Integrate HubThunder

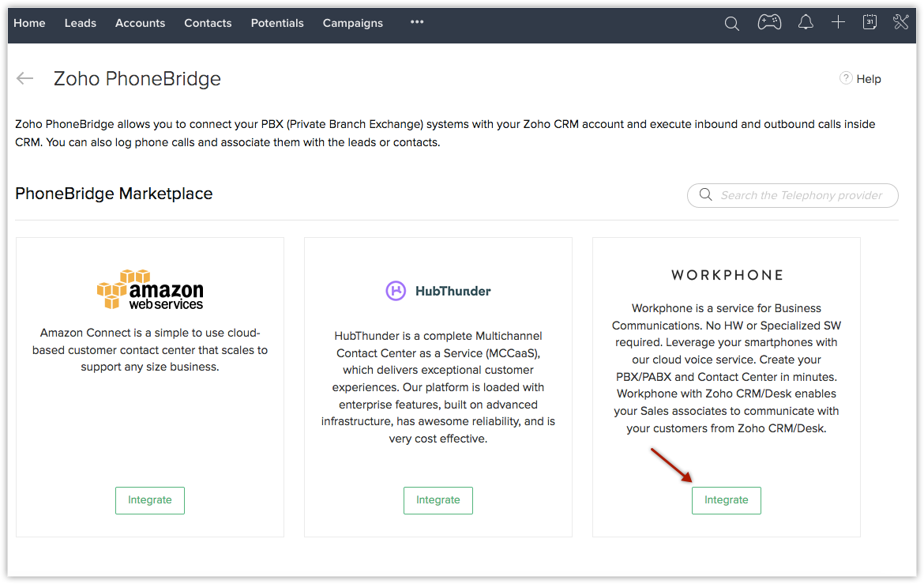coord(438,500)
